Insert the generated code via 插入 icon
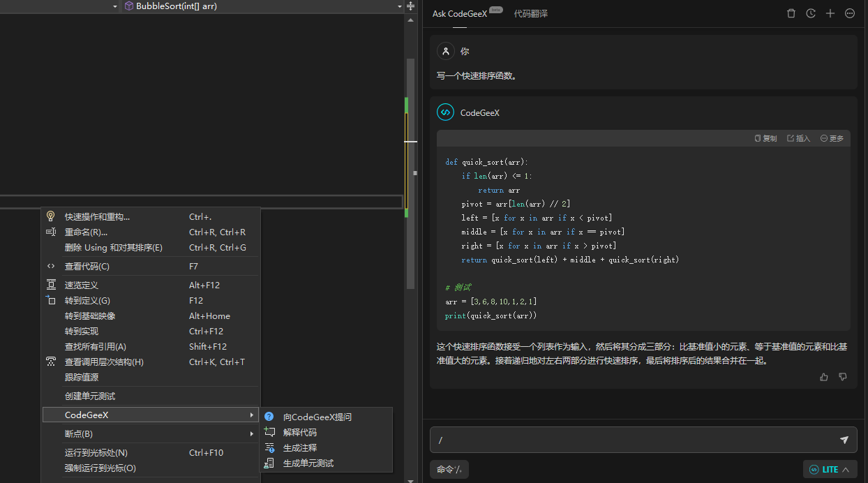This screenshot has width=868, height=483. coord(799,138)
